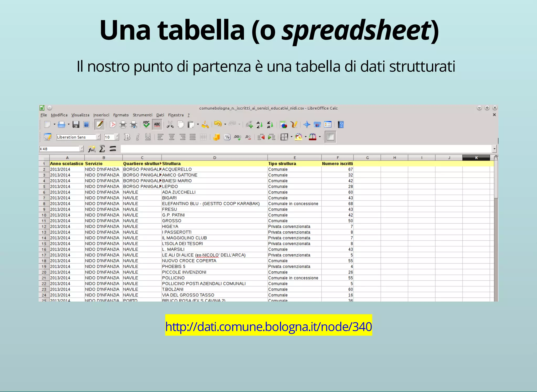The width and height of the screenshot is (537, 392).
Task: Toggle Align Right
Action: (182, 137)
